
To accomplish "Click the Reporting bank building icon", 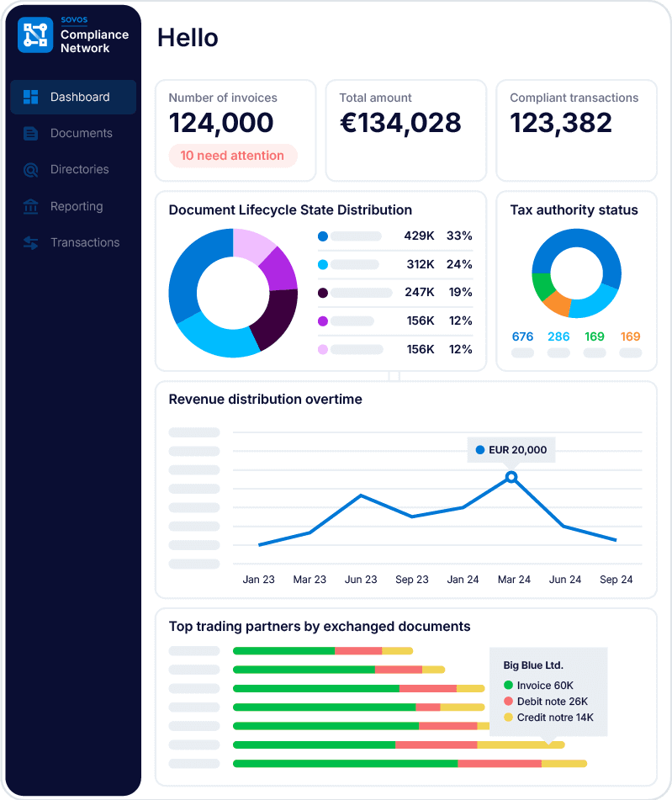I will tap(31, 207).
